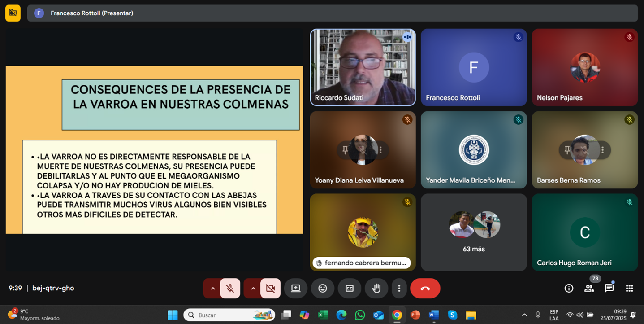
Task: Show the participants list with 73 people
Action: point(589,288)
